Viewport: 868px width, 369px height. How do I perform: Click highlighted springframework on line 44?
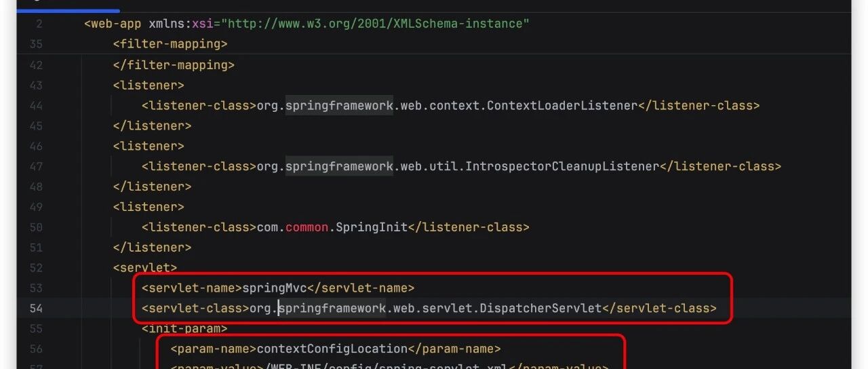339,106
